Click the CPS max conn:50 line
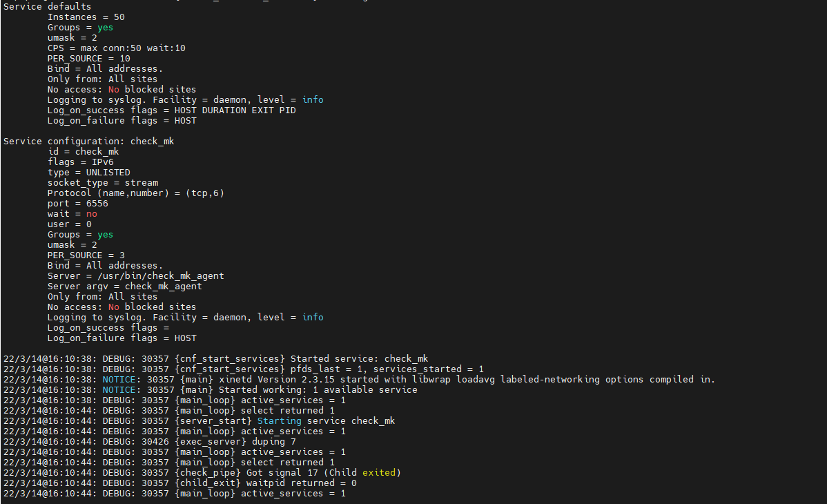Viewport: 827px width, 504px height. coord(116,48)
